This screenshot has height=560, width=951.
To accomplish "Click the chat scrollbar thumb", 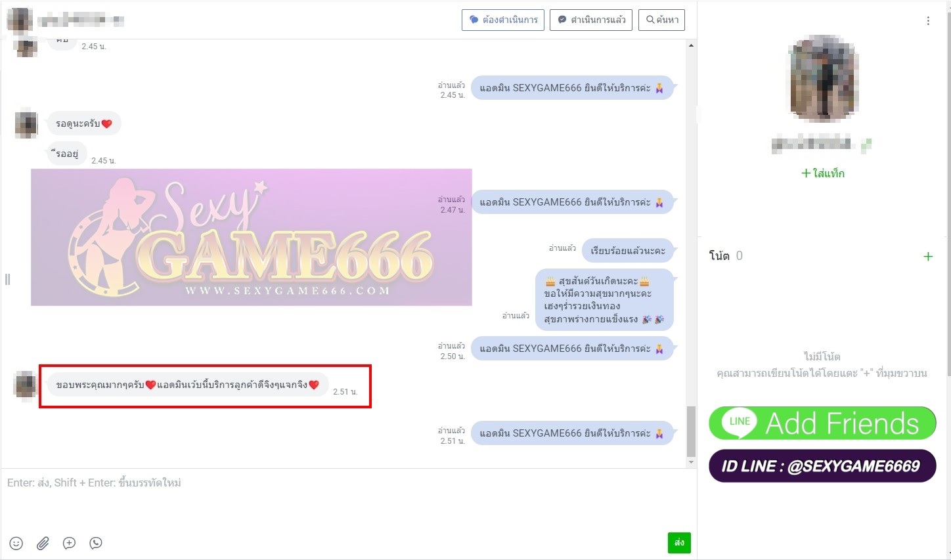I will [690, 431].
